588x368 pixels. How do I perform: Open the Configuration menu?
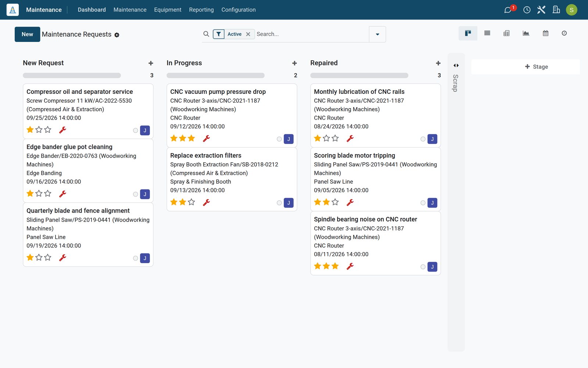pyautogui.click(x=239, y=10)
